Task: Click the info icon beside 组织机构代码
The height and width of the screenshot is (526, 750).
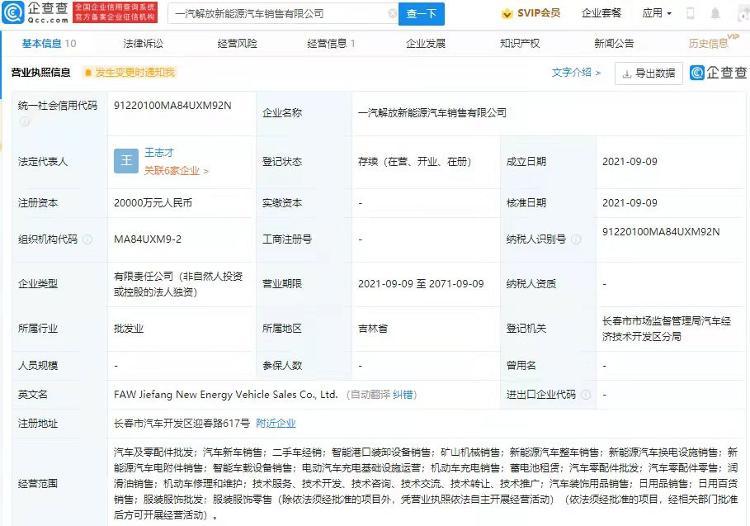Action: pos(88,239)
